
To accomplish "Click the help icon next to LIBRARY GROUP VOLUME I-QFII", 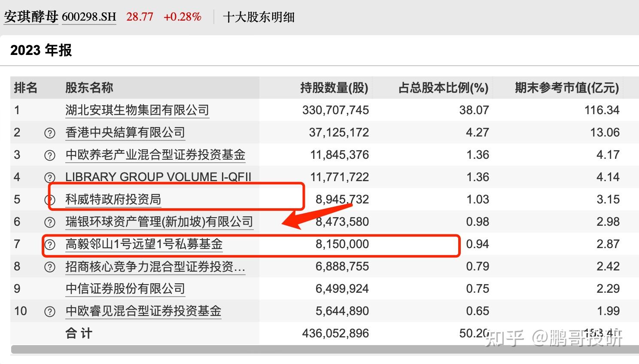I will (x=50, y=177).
